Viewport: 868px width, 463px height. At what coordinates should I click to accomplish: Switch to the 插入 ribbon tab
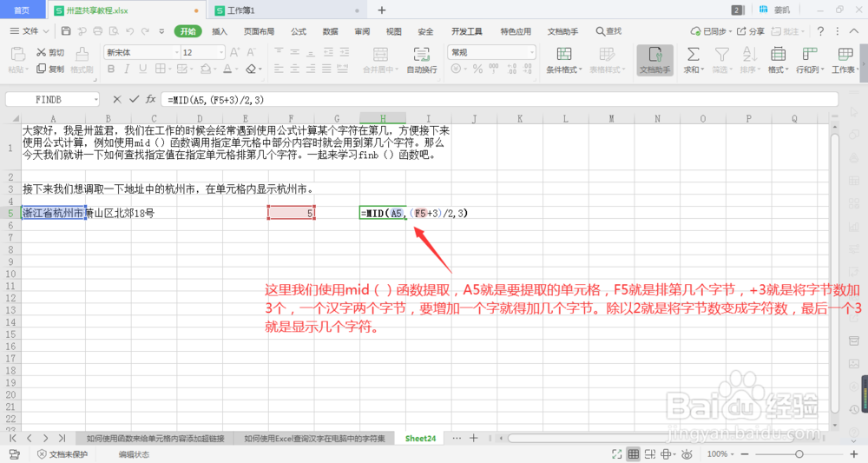point(220,31)
